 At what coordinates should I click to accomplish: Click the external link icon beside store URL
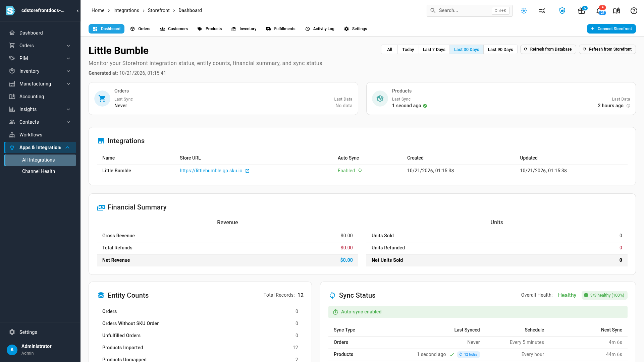coord(247,171)
